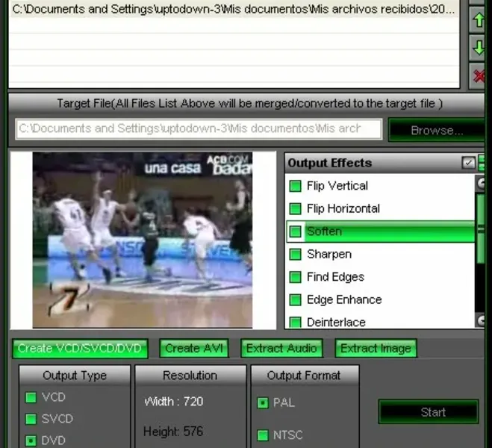Click the Start button

429,412
